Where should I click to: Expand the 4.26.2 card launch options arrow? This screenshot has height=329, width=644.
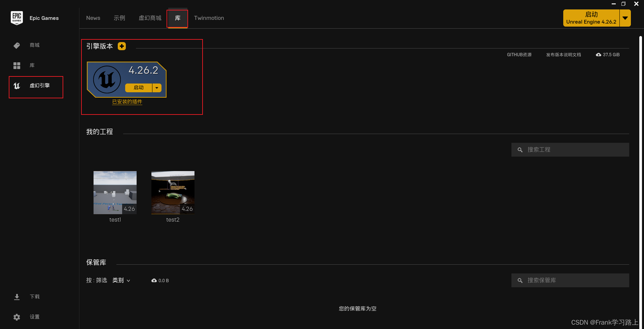point(157,88)
